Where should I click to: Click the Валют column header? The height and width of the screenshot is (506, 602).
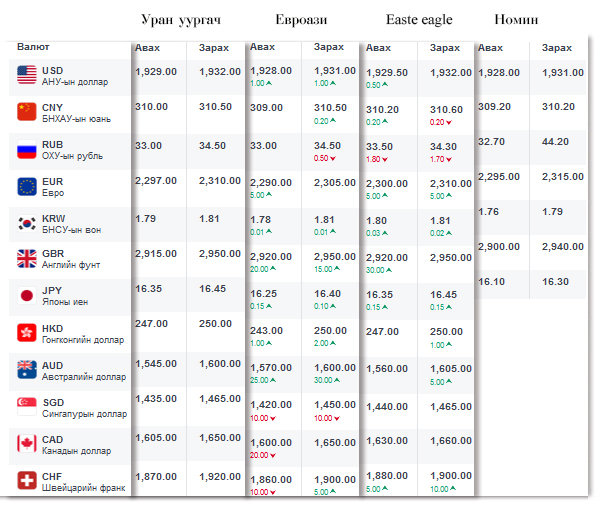point(34,47)
